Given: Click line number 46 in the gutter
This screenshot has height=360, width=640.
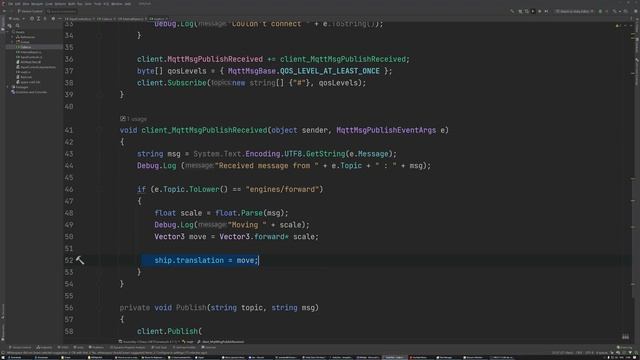Looking at the screenshot, I should point(69,189).
